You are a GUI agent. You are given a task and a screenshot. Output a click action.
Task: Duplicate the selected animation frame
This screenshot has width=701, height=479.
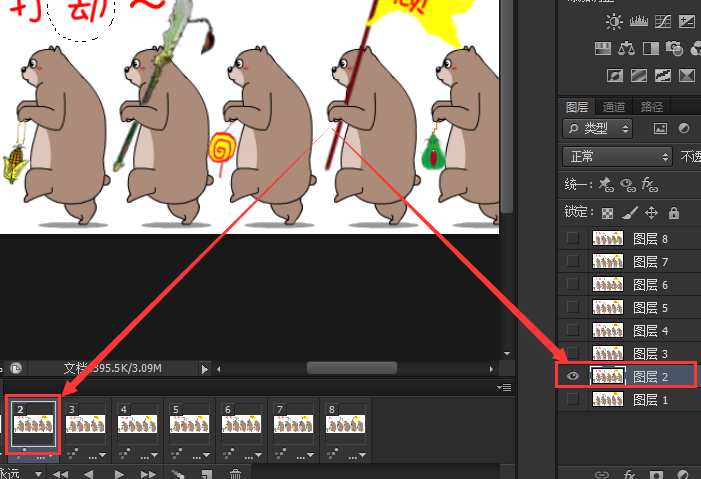[x=207, y=474]
